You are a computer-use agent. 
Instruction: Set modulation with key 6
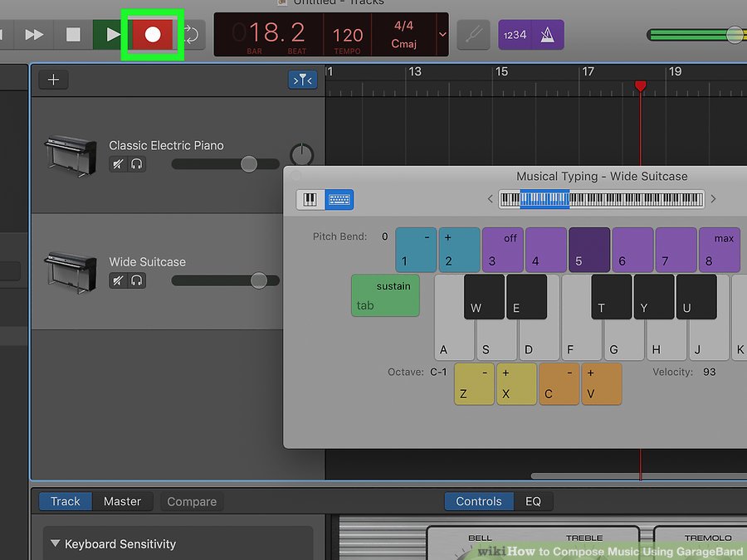632,250
